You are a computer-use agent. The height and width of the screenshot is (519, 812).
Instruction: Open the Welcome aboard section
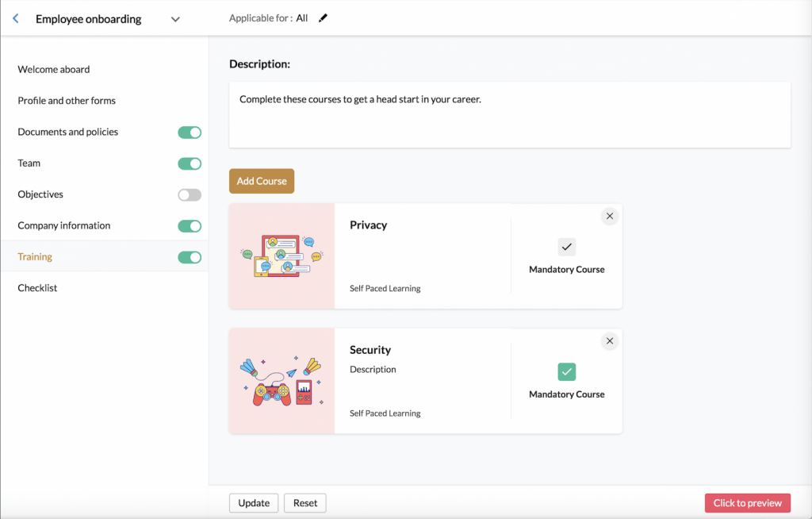[53, 70]
